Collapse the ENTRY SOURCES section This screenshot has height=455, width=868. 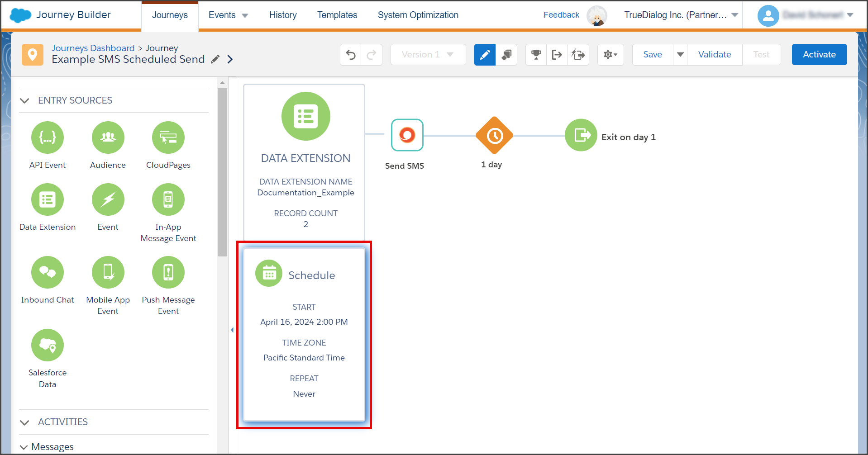(25, 100)
